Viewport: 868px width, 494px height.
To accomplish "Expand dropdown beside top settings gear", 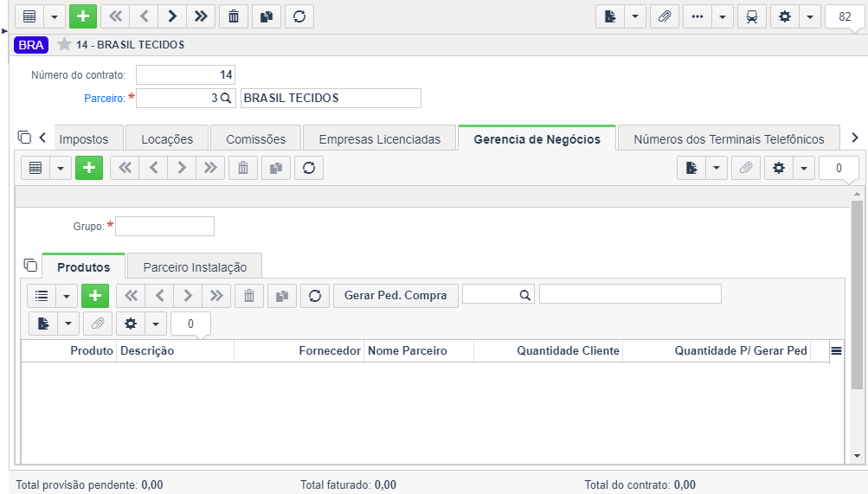I will pyautogui.click(x=810, y=16).
